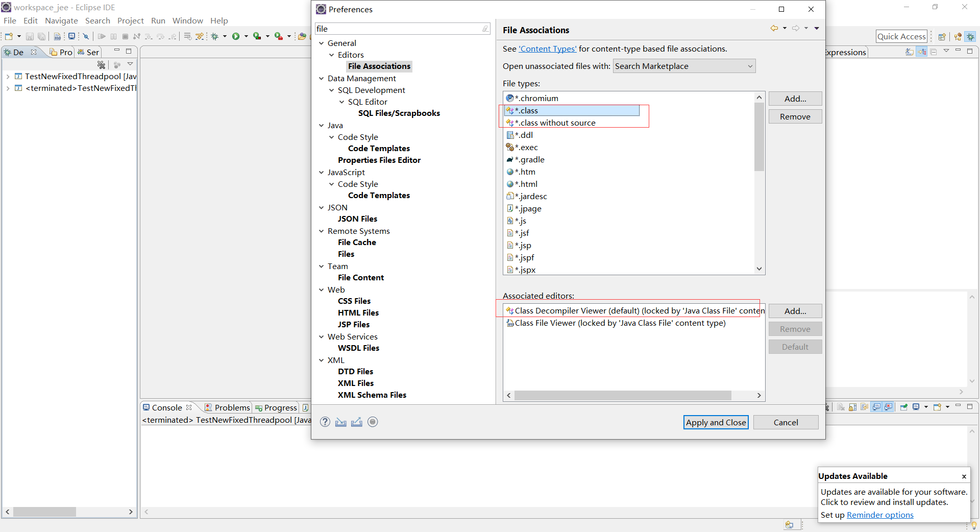Click the Apply and Close button

[x=716, y=422]
